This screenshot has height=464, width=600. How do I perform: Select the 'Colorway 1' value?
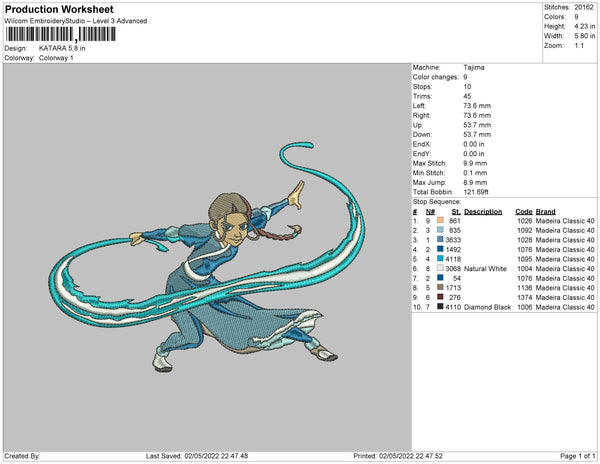pyautogui.click(x=56, y=58)
